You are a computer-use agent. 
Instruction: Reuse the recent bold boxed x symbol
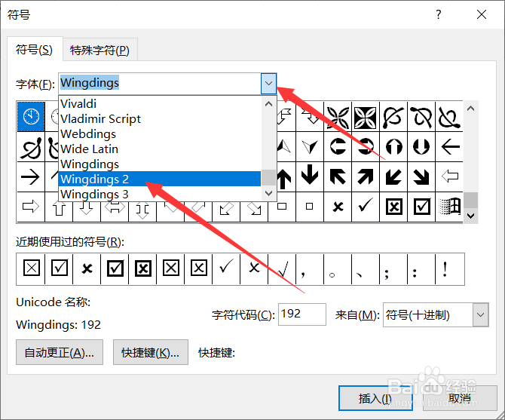coord(142,268)
